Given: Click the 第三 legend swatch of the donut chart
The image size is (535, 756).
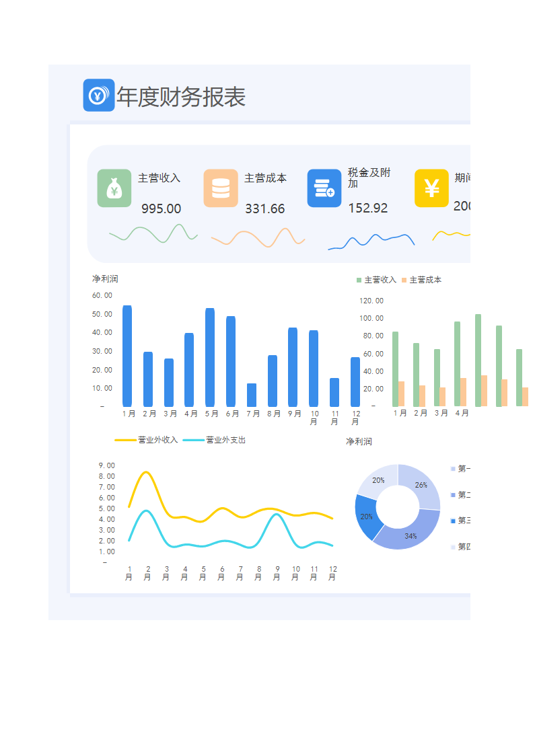Looking at the screenshot, I should (453, 521).
